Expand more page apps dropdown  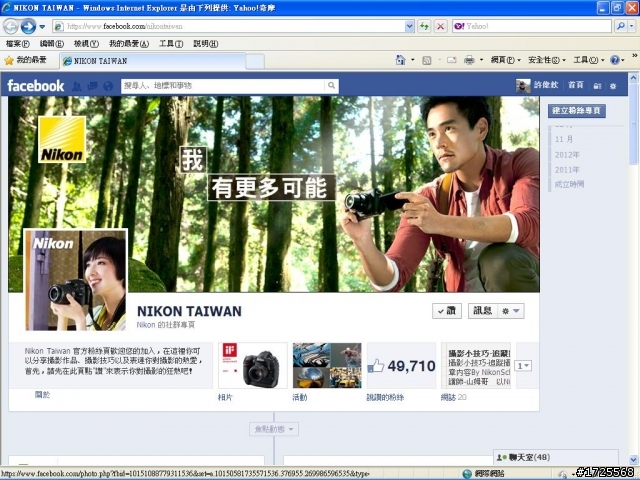[x=523, y=366]
